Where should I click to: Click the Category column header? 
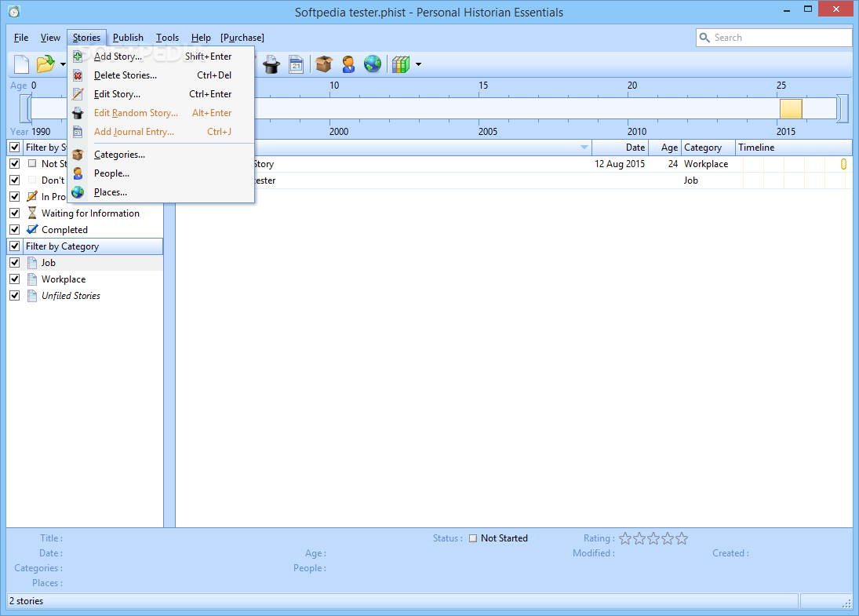708,147
